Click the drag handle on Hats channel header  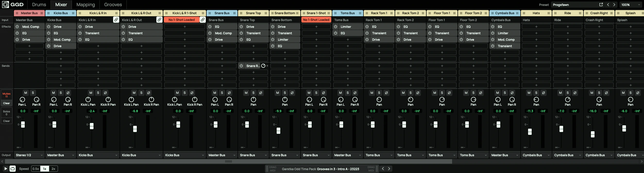(524, 13)
